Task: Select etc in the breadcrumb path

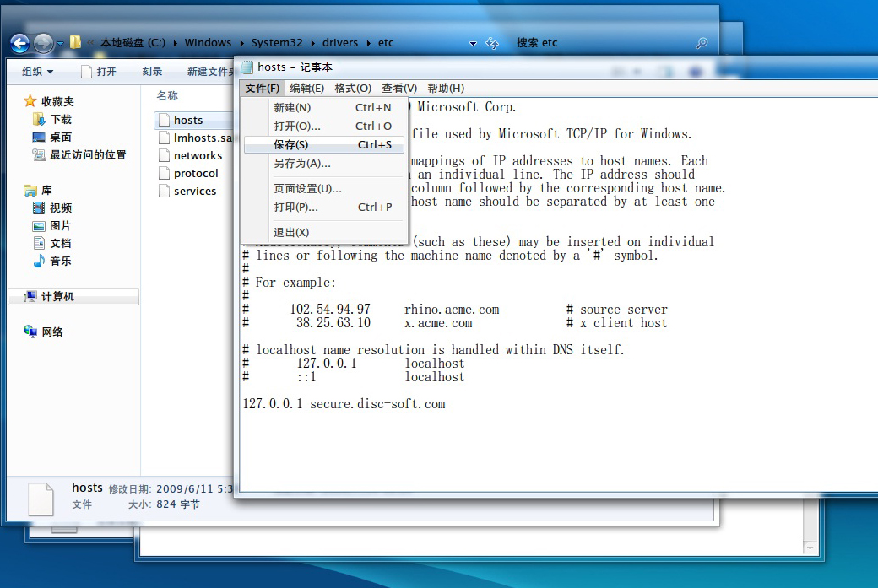Action: [386, 42]
